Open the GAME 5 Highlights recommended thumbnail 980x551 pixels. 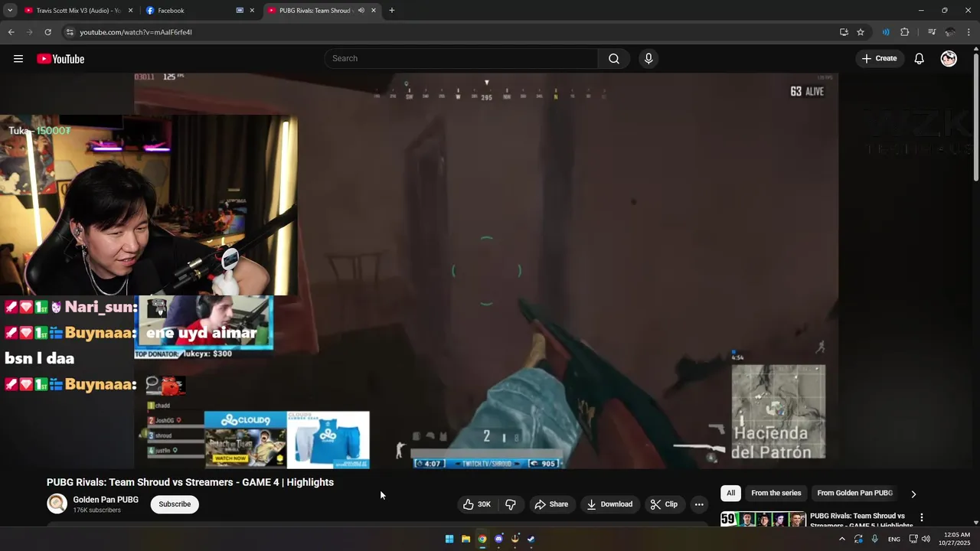click(x=763, y=519)
